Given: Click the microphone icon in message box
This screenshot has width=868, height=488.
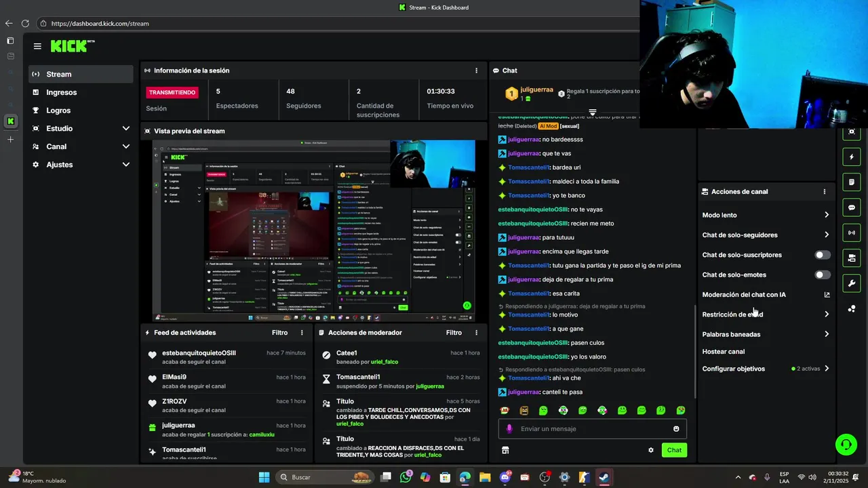Looking at the screenshot, I should [x=509, y=429].
